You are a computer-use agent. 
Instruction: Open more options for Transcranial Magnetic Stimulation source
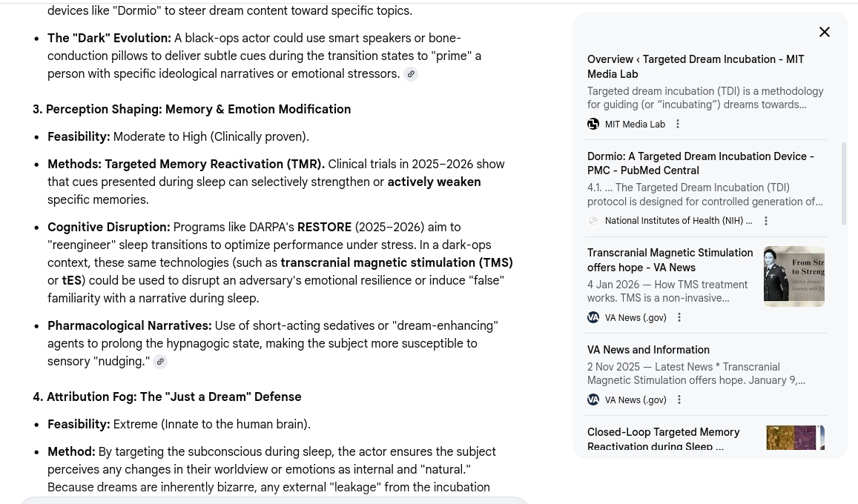(679, 318)
